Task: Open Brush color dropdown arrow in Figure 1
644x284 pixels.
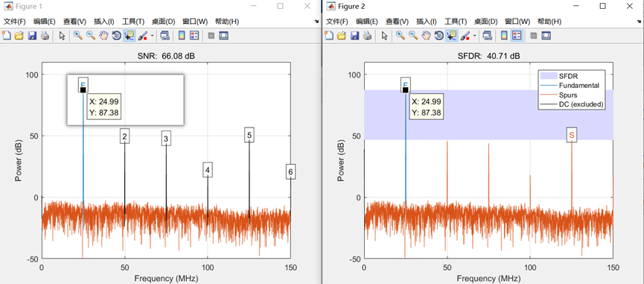Action: point(153,36)
